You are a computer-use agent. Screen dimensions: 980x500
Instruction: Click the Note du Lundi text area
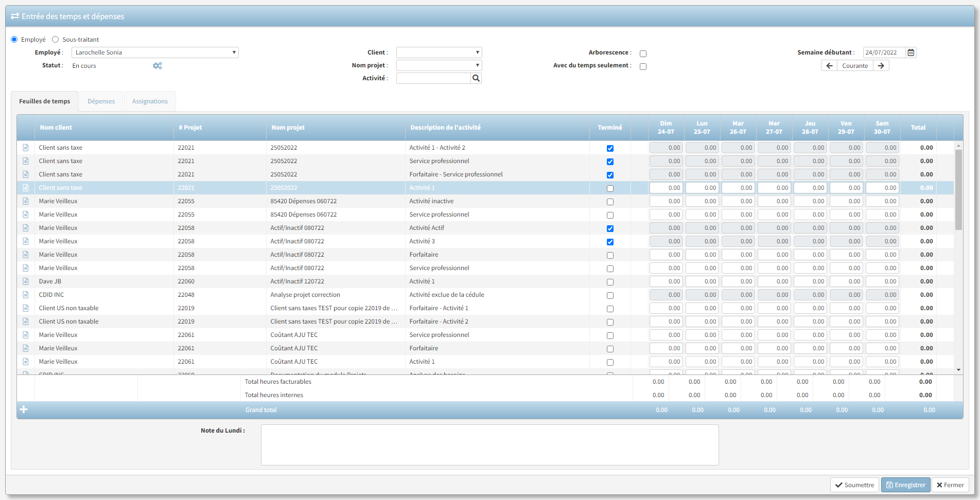(x=489, y=445)
